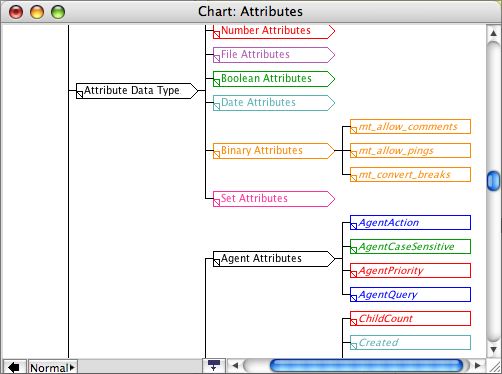Click the vertical scrollbar thumb
Screen dimensions: 502x374
[494, 181]
